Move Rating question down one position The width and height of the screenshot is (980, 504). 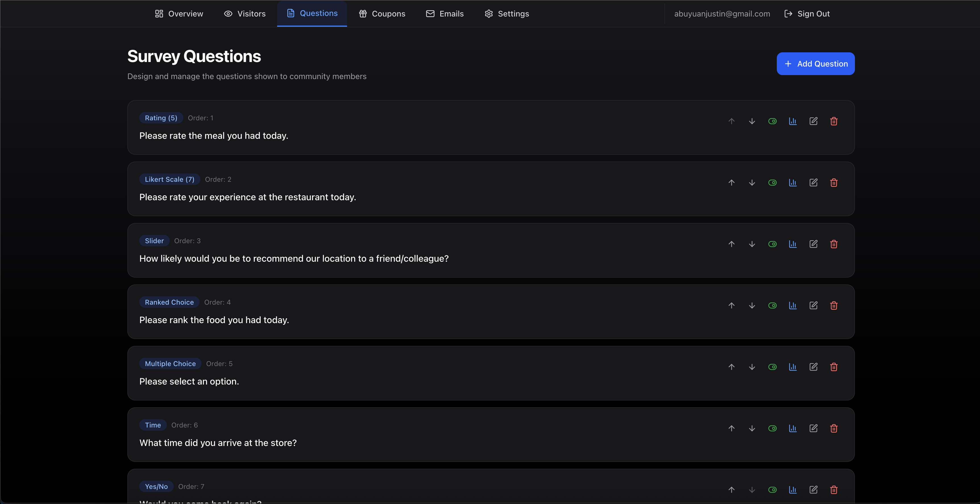(x=752, y=121)
